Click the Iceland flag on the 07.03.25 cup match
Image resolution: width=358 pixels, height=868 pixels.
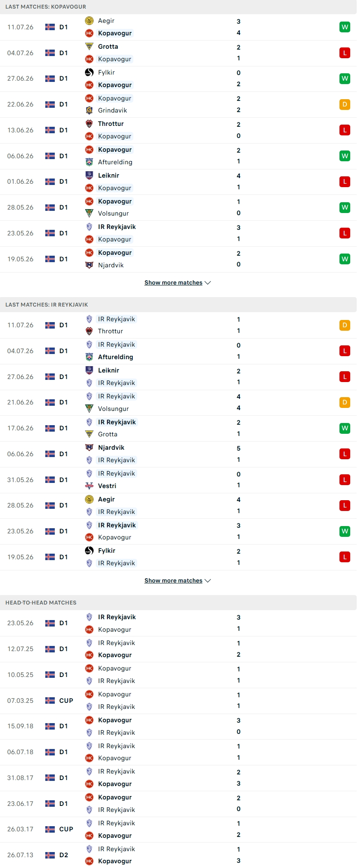(50, 701)
